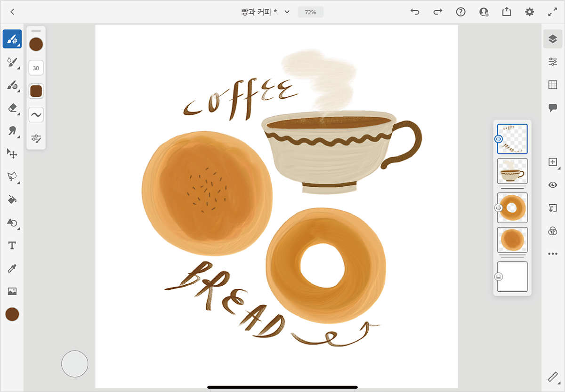Select the white background layer thumbnail

pyautogui.click(x=512, y=277)
